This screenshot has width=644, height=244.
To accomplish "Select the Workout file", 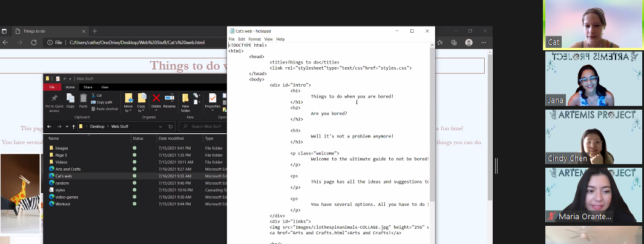I will (x=62, y=204).
